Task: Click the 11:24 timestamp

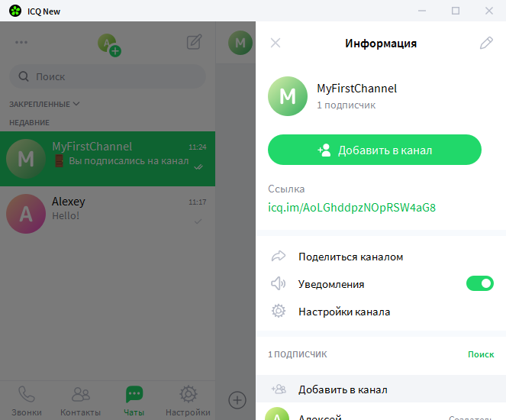Action: [198, 147]
